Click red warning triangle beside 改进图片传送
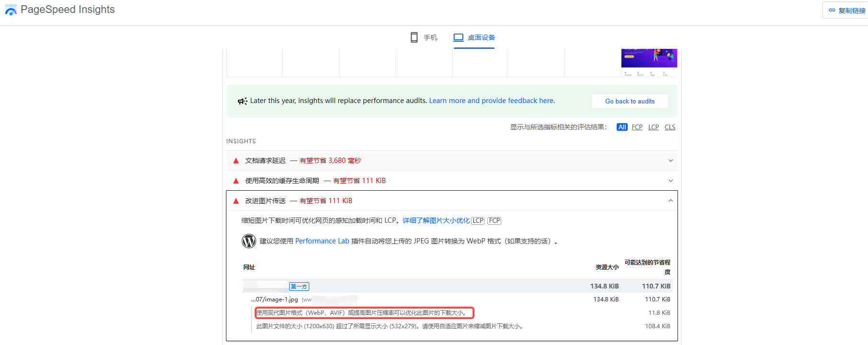This screenshot has width=868, height=345. [236, 201]
